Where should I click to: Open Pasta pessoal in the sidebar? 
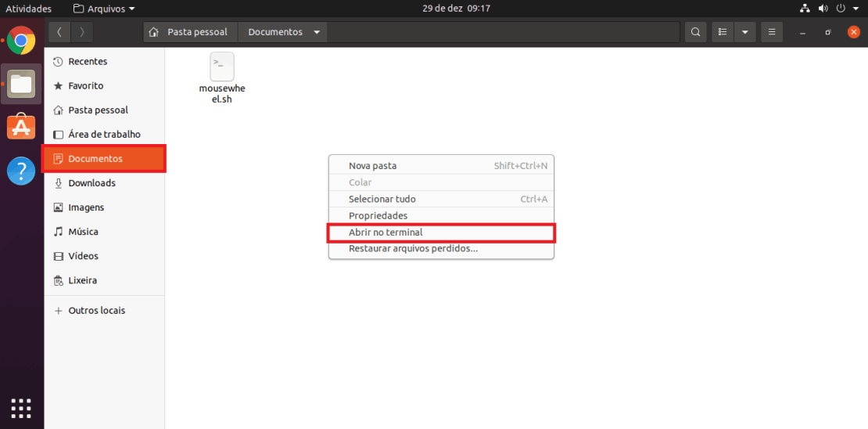(x=105, y=110)
